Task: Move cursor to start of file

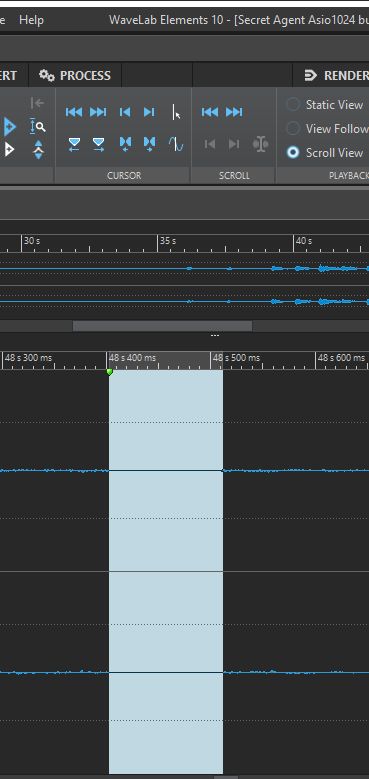Action: point(74,112)
